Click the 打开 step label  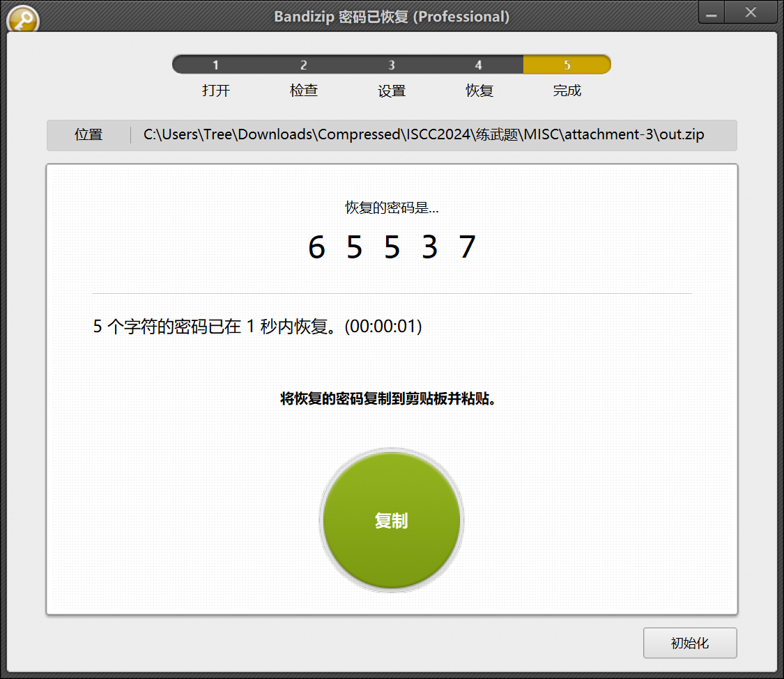tap(216, 91)
